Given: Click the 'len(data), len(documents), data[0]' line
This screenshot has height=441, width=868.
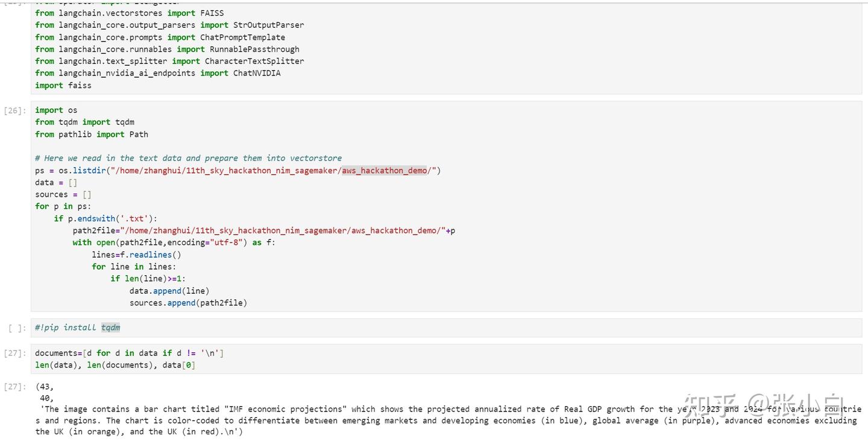Looking at the screenshot, I should click(x=115, y=365).
